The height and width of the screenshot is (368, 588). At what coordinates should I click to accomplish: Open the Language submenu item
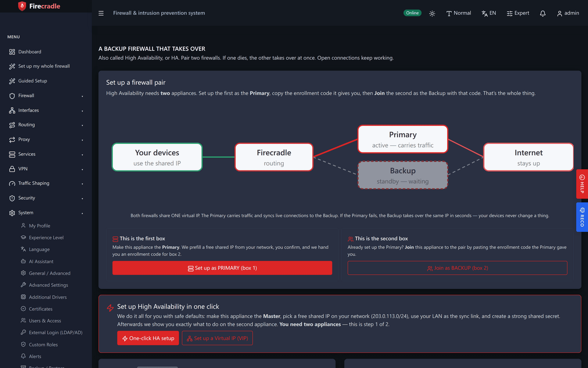[x=39, y=250]
